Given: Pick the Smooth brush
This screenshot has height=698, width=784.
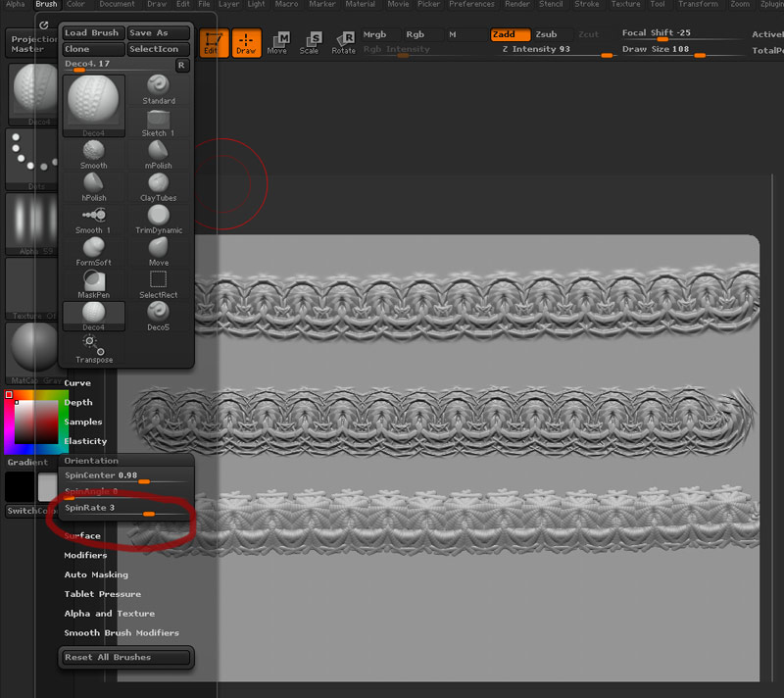Looking at the screenshot, I should (93, 155).
